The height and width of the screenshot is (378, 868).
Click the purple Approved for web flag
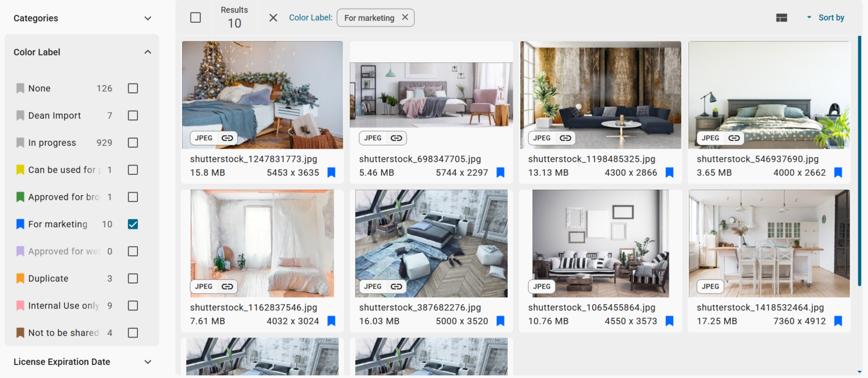click(20, 252)
